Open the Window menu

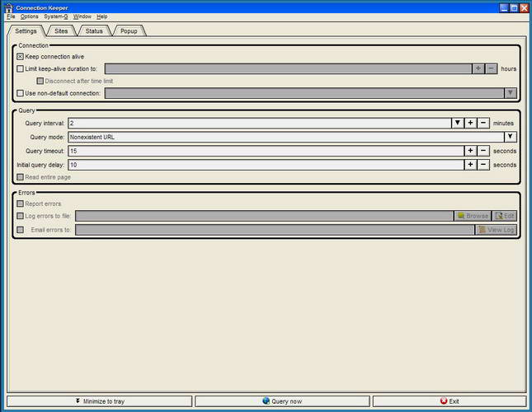pos(82,16)
